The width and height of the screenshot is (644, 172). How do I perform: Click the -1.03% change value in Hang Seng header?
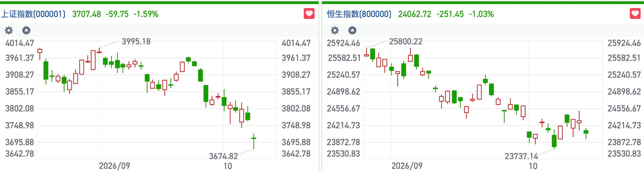point(481,14)
